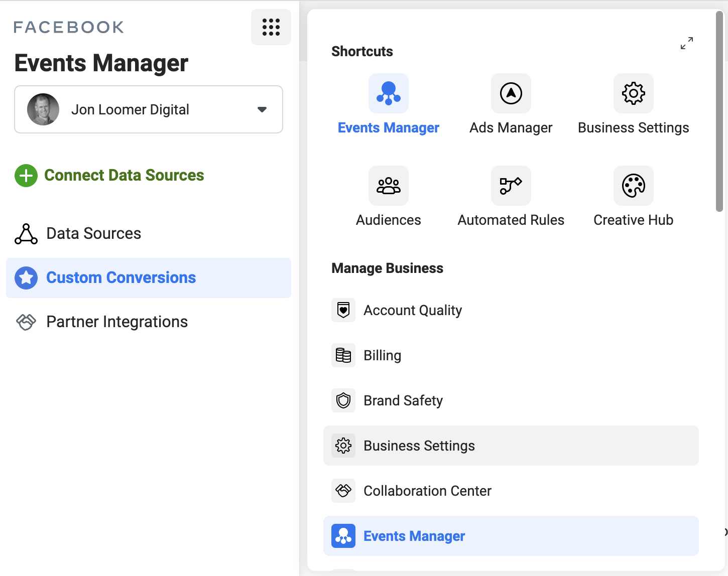Select Events Manager in Manage Business list
The image size is (728, 576).
(x=511, y=536)
